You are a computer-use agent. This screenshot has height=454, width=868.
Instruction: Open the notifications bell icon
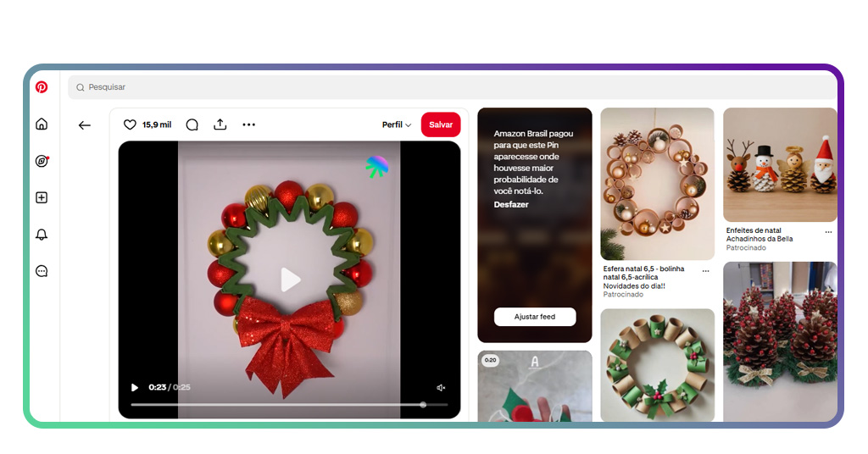point(42,235)
